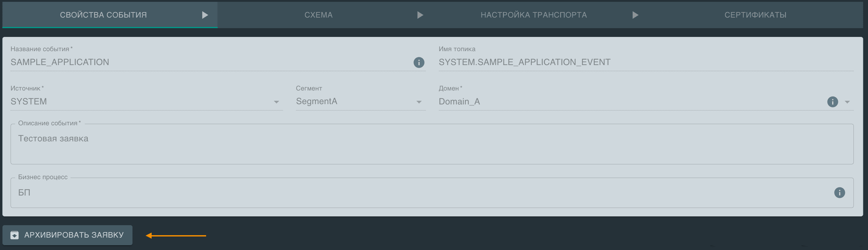Expand the Источник dropdown arrow

[x=276, y=102]
